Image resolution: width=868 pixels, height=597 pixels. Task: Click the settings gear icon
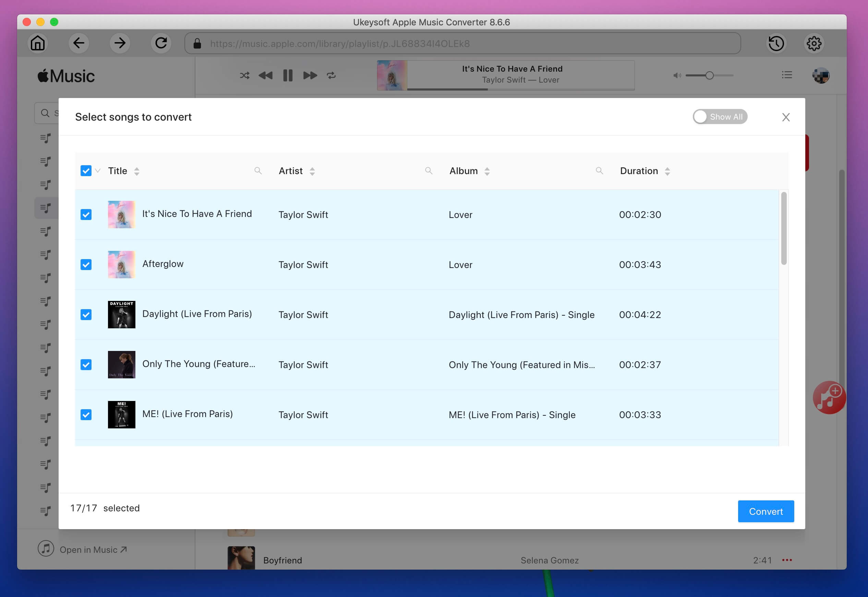[x=813, y=43]
